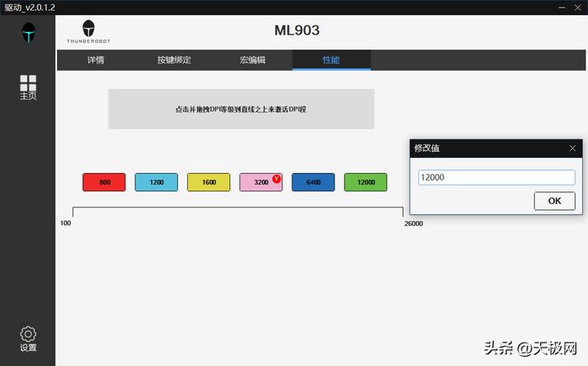
Task: Click the Thunderobot helmet logo in sidebar
Action: tap(29, 33)
